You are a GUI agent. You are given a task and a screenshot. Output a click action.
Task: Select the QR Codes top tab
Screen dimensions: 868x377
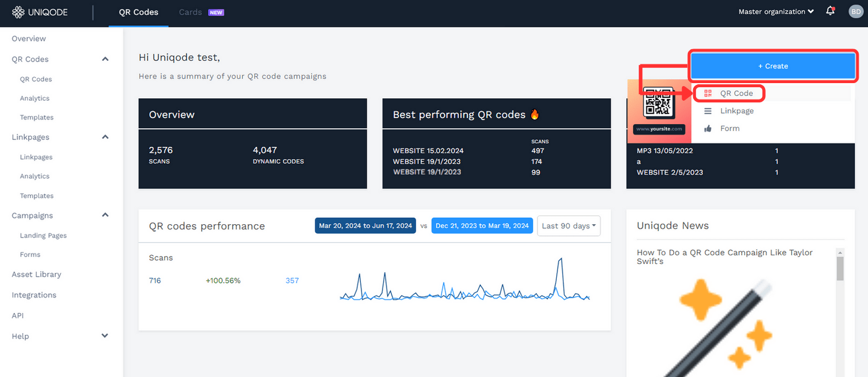[139, 12]
